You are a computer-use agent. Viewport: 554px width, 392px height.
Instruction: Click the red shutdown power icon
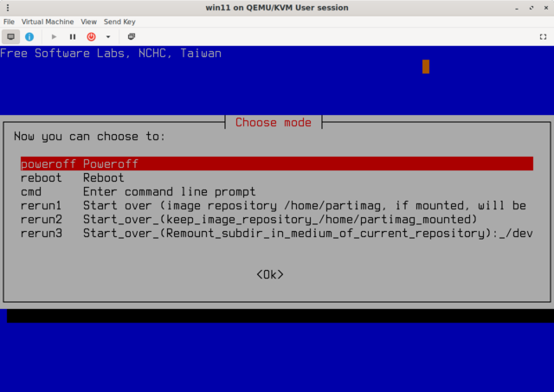[x=91, y=36]
